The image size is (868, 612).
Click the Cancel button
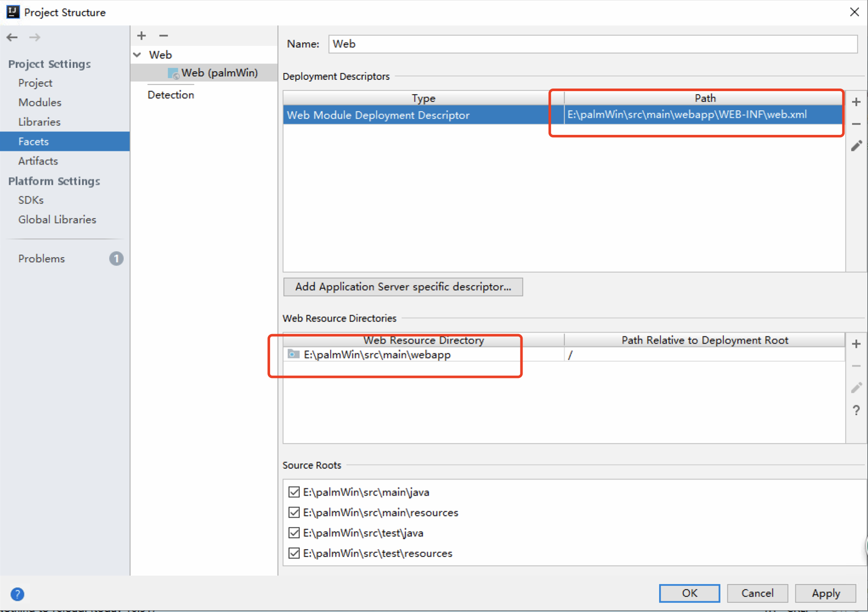(757, 593)
